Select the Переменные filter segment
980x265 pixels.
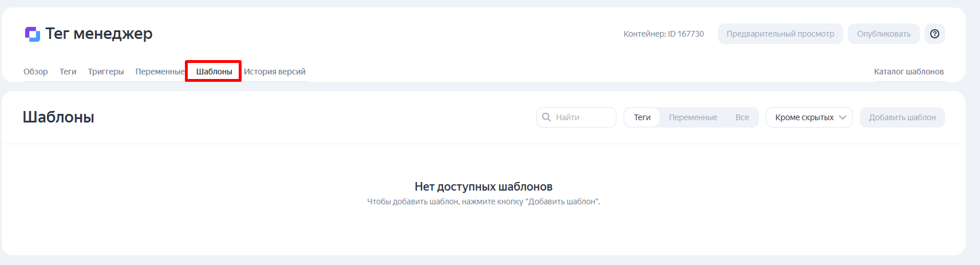click(693, 117)
